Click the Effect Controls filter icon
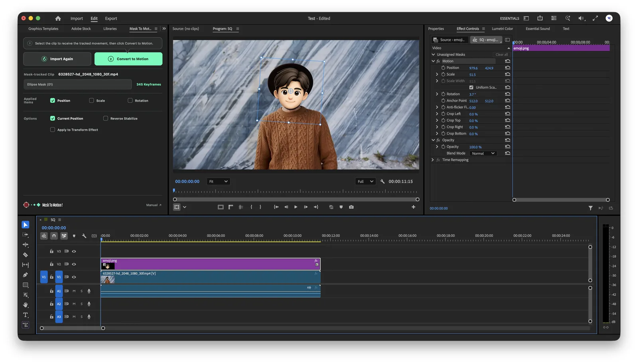The image size is (638, 364). [591, 208]
